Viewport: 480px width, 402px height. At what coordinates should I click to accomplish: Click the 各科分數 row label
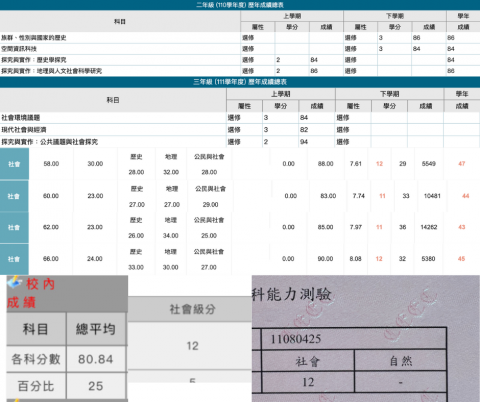[36, 359]
